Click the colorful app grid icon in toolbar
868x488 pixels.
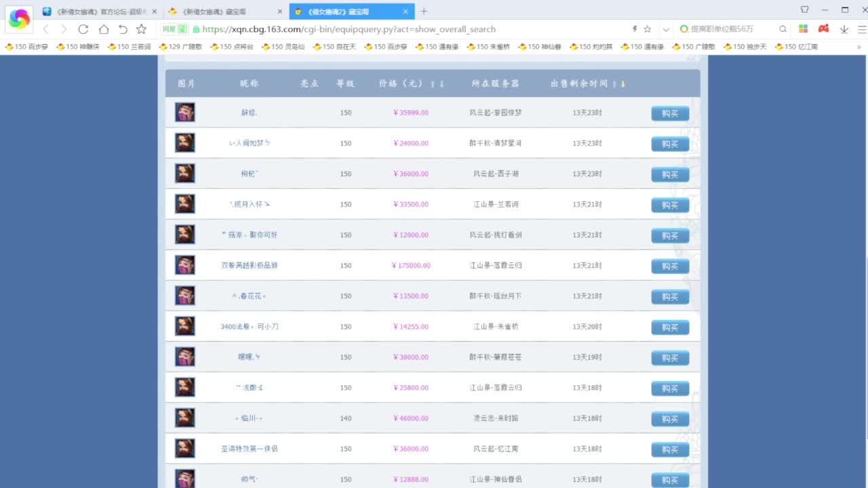click(803, 30)
